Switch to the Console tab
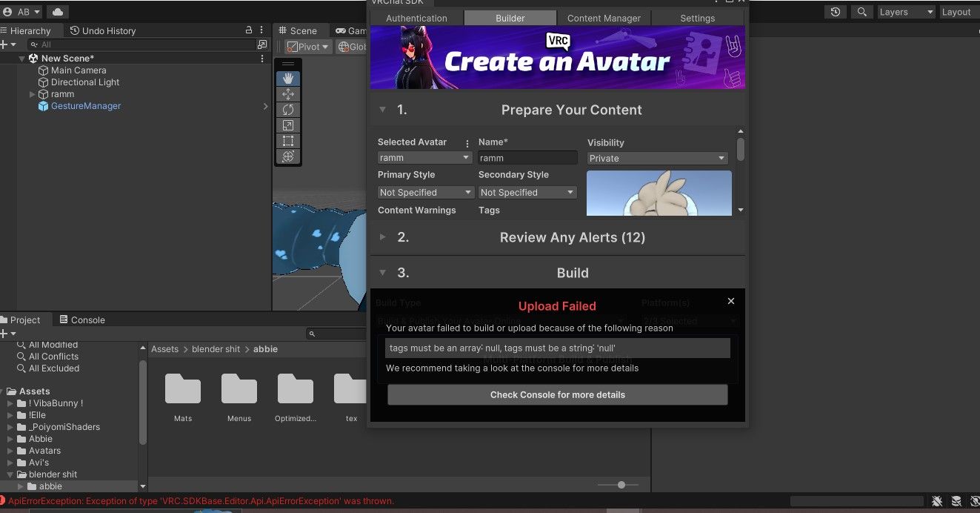Screen dimensions: 980x513 [x=81, y=320]
